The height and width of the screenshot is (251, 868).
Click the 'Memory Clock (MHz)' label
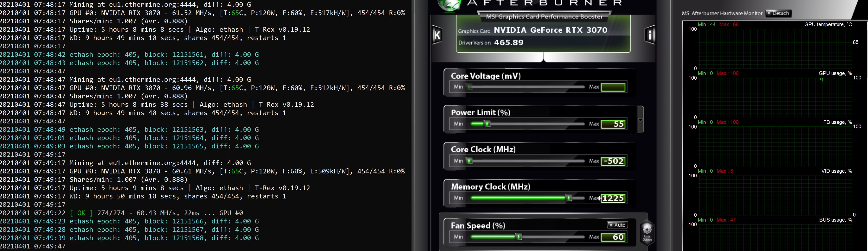(490, 187)
